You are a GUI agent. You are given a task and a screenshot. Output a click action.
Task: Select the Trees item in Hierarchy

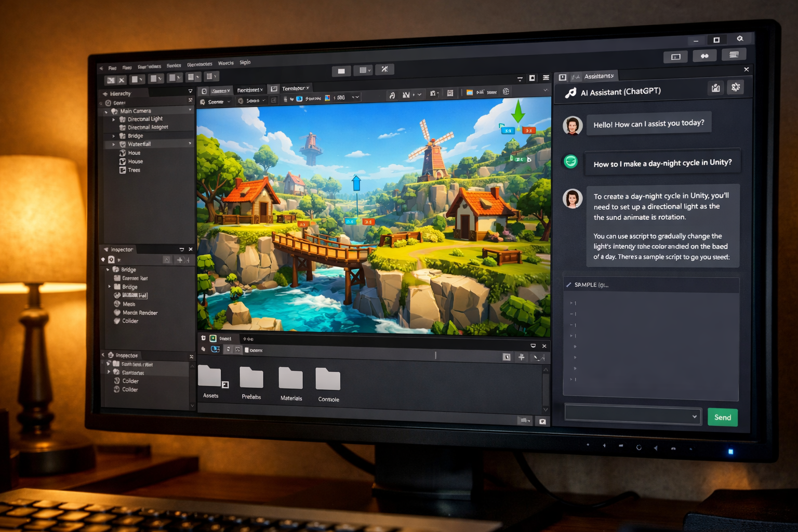[x=134, y=170]
